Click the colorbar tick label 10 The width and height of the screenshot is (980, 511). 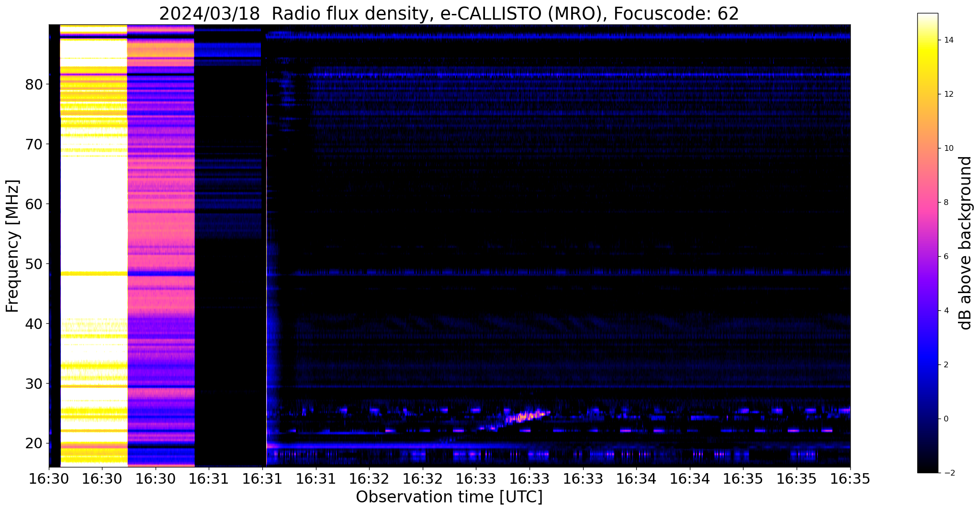pyautogui.click(x=948, y=148)
